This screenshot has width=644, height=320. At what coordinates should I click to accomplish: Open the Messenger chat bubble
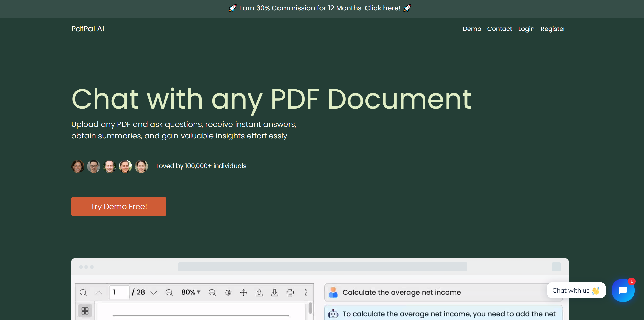tap(623, 290)
